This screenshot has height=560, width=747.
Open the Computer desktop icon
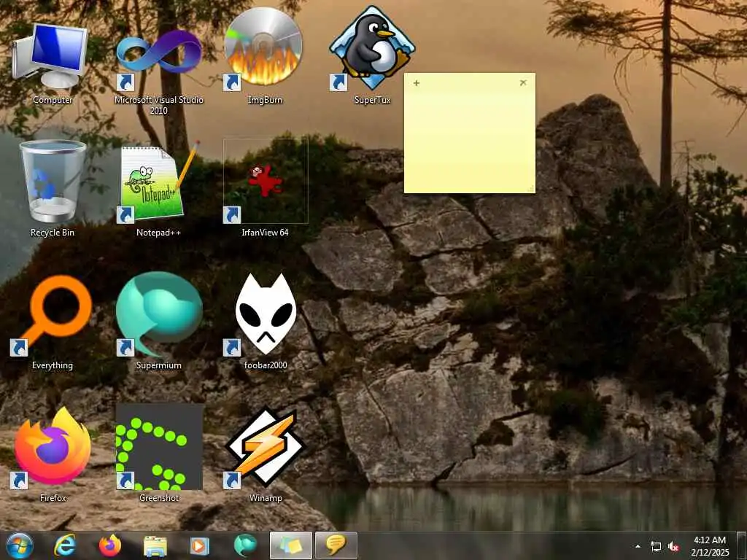(50, 55)
